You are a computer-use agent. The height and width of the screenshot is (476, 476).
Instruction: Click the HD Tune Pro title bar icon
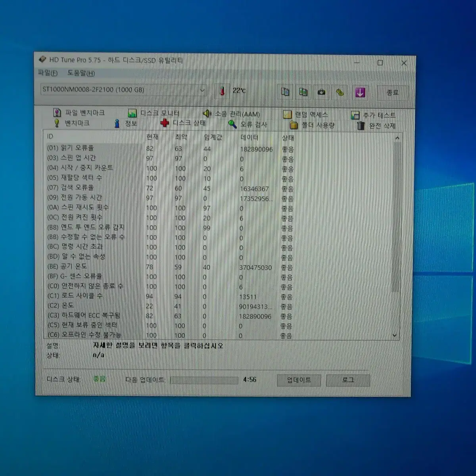(42, 59)
